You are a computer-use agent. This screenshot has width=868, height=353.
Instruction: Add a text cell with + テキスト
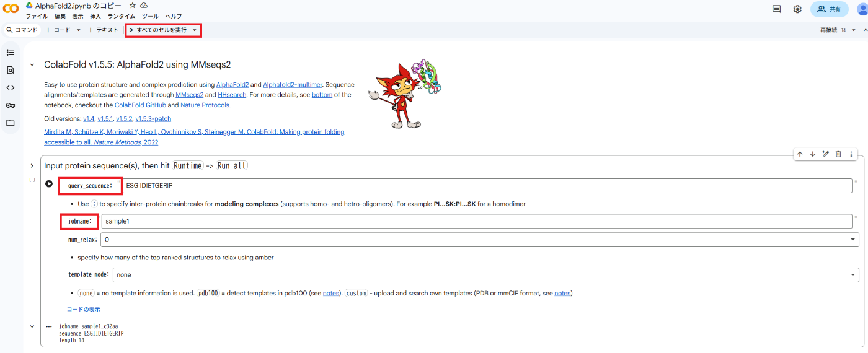103,30
